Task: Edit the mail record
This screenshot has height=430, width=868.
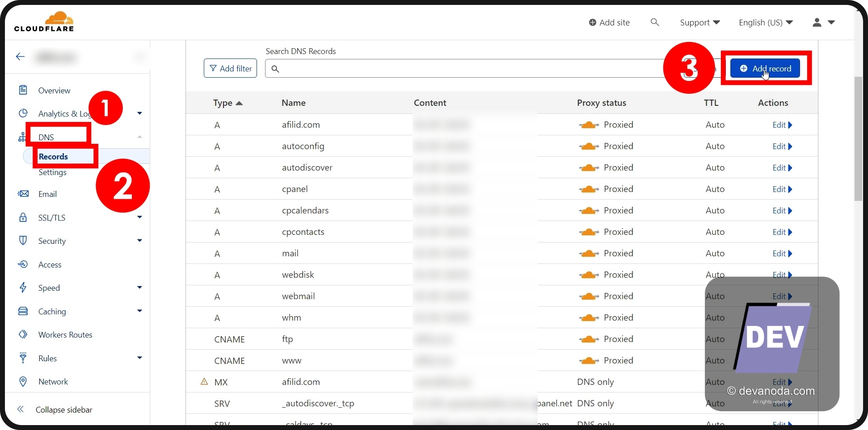Action: click(782, 254)
